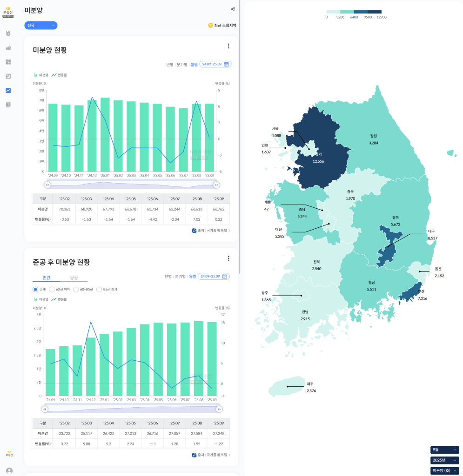The image size is (463, 476).
Task: Open date range picker 24.09~25.09 in 미분양 현황
Action: click(x=215, y=64)
